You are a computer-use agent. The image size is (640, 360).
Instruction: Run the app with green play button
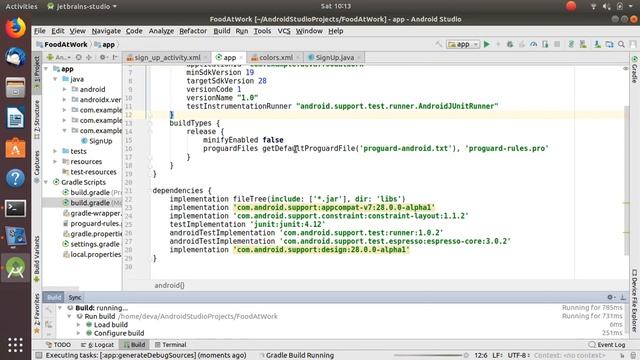(487, 44)
